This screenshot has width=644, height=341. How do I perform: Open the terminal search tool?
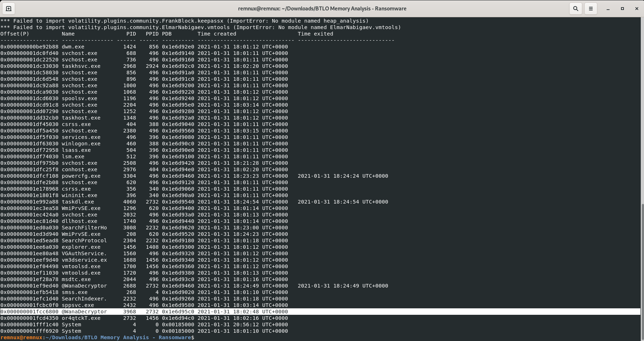pyautogui.click(x=575, y=9)
